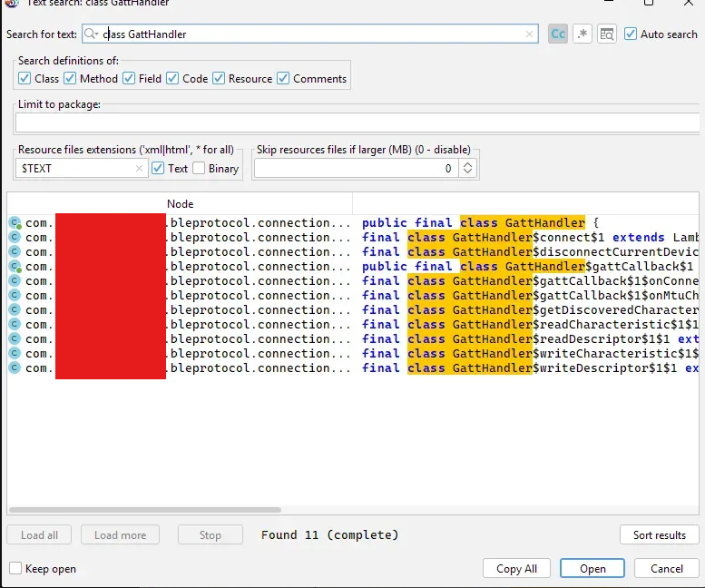The height and width of the screenshot is (588, 705).
Task: Toggle the Comments search definition checkbox
Action: point(283,79)
